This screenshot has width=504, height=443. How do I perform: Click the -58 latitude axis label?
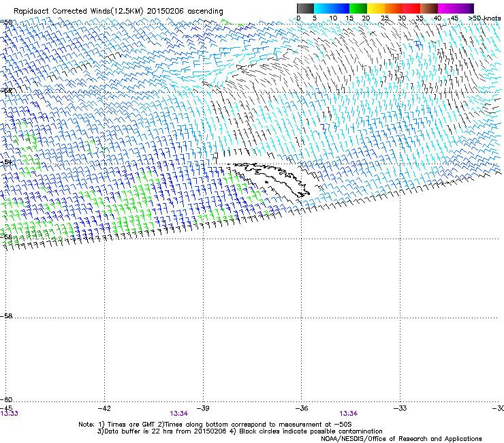point(6,316)
